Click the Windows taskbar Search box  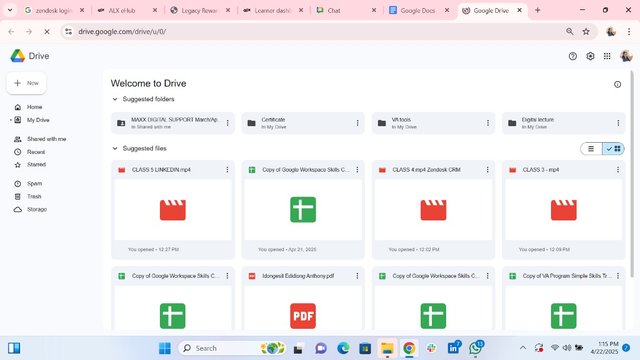(x=231, y=348)
